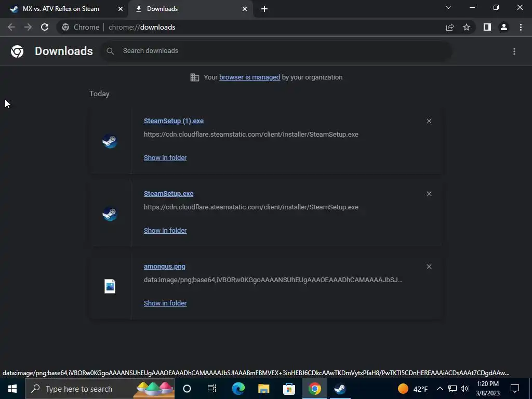This screenshot has height=399, width=532.
Task: Show SteamSetup.exe in folder
Action: click(165, 230)
